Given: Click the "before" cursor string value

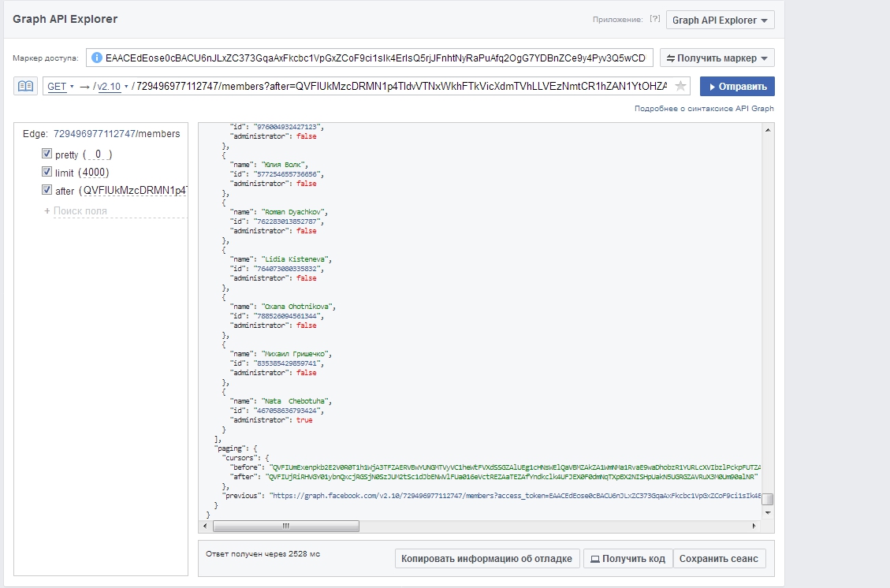Looking at the screenshot, I should (515, 467).
